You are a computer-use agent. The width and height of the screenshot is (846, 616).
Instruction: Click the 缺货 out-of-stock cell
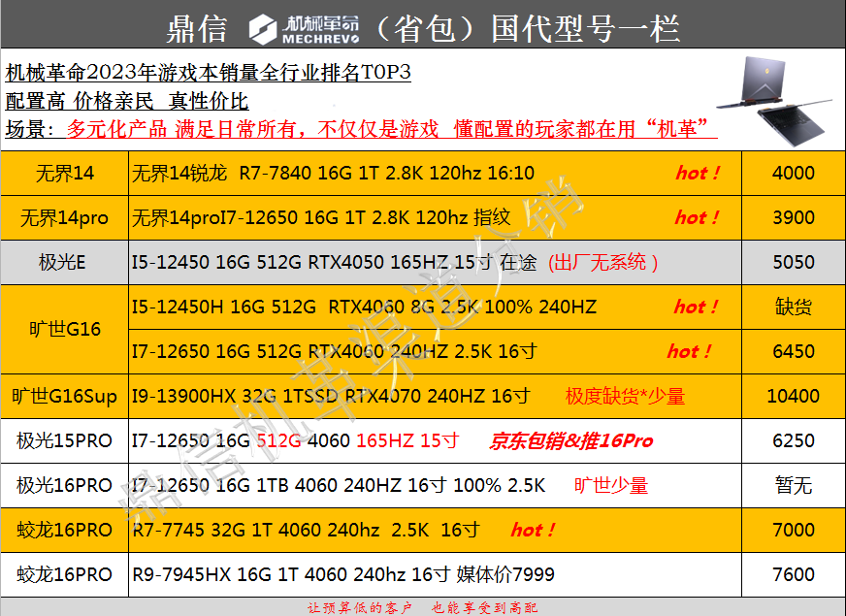click(794, 308)
